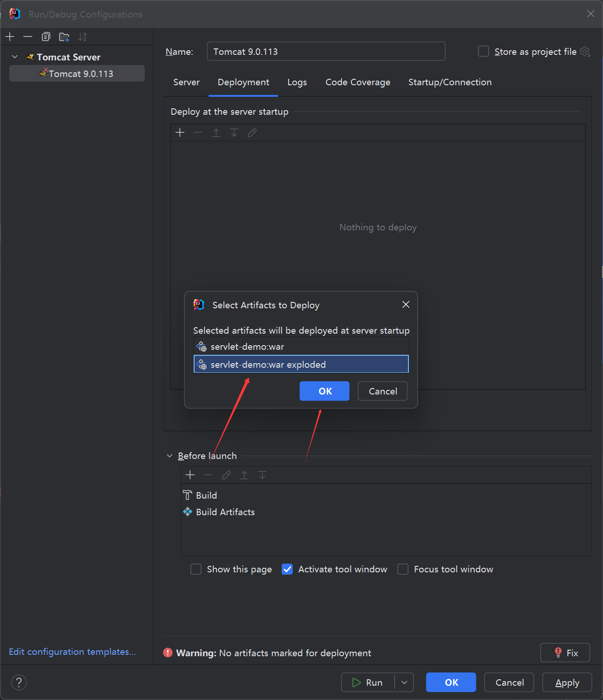This screenshot has height=700, width=603.
Task: Cancel the Select Artifacts dialog
Action: [383, 391]
